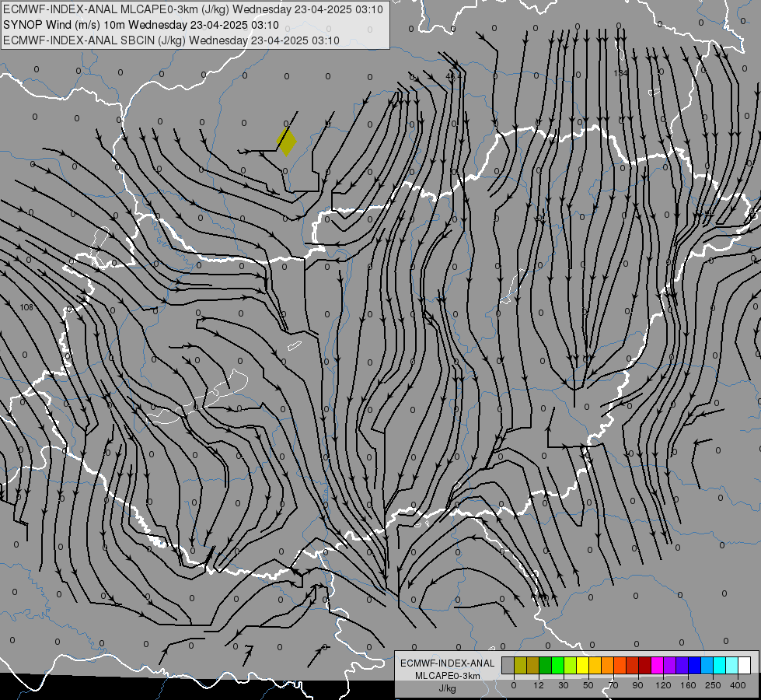Image resolution: width=761 pixels, height=700 pixels.
Task: Click the 108 value label on the map
Action: click(26, 307)
